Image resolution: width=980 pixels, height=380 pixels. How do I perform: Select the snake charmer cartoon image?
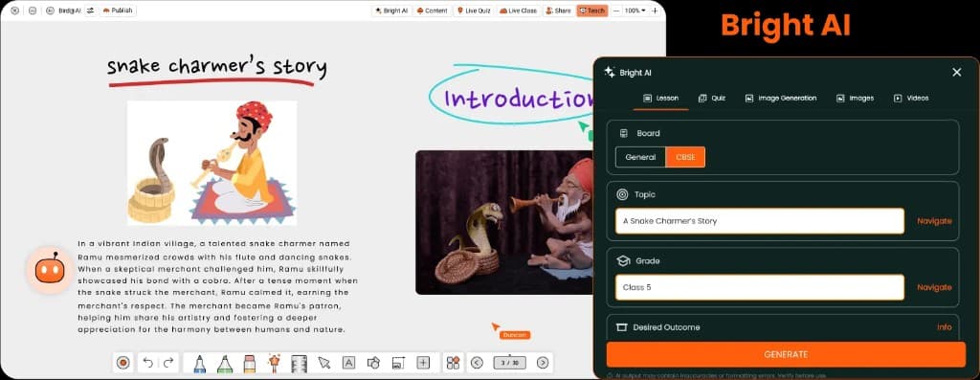pyautogui.click(x=212, y=163)
